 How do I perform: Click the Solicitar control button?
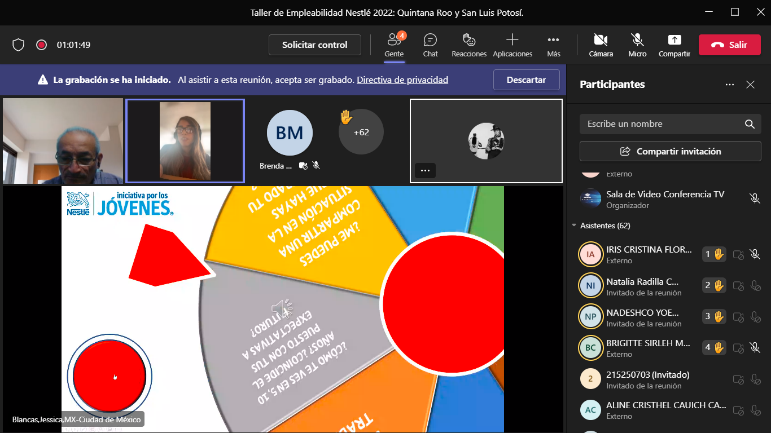point(314,45)
